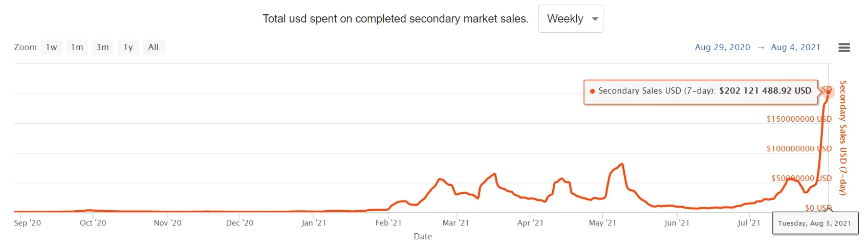Click the Weekly dropdown arrow
The image size is (868, 246).
595,19
